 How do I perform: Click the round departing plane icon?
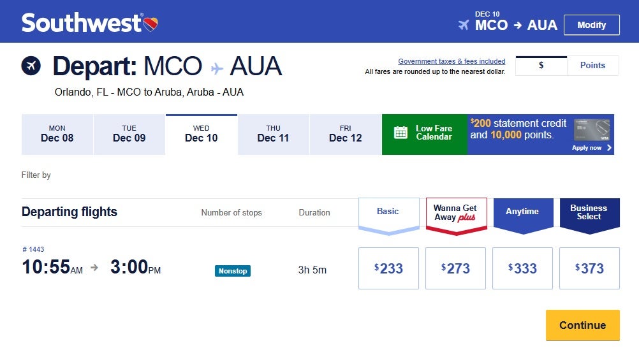coord(31,66)
